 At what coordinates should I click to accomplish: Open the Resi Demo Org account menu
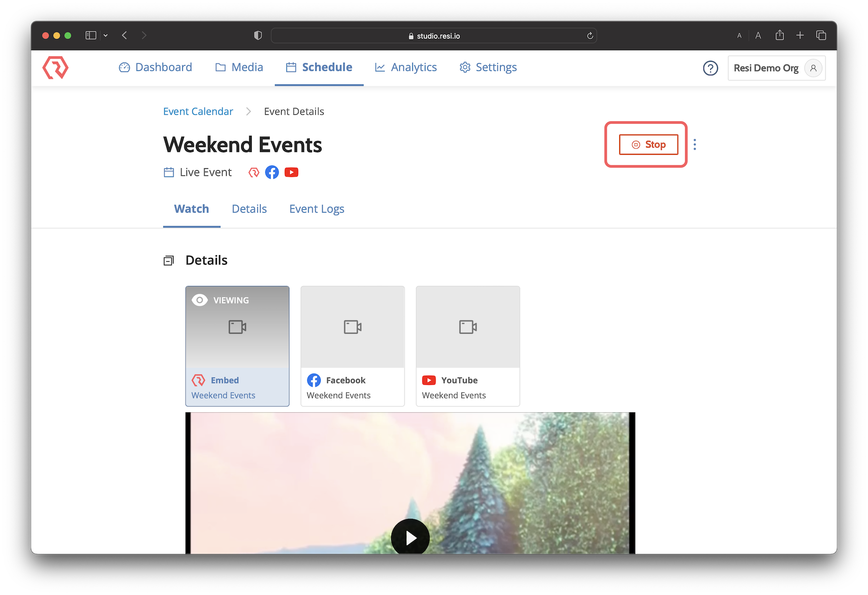(x=776, y=68)
